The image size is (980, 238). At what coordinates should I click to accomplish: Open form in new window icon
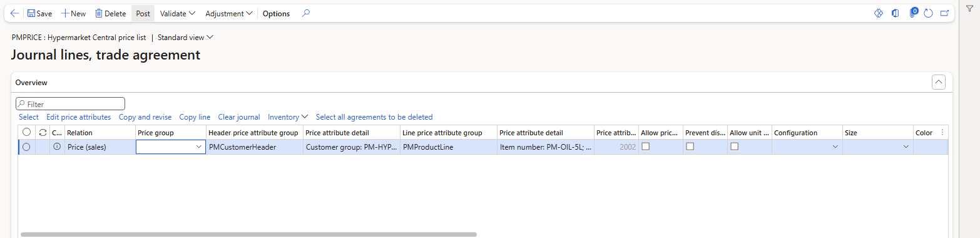[x=945, y=13]
